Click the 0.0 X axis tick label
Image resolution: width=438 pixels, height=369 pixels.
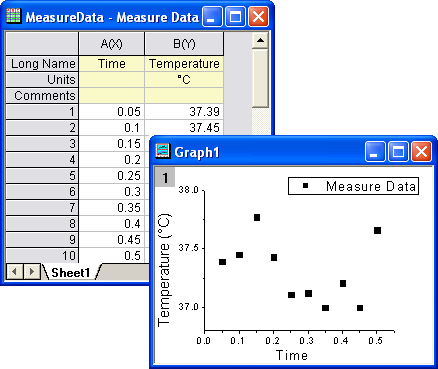click(x=203, y=341)
